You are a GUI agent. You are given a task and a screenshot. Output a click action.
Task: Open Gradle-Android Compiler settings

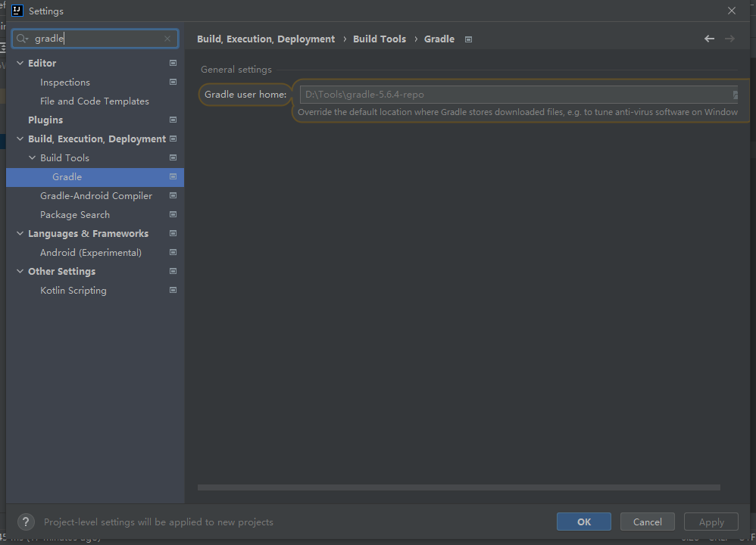pyautogui.click(x=95, y=195)
